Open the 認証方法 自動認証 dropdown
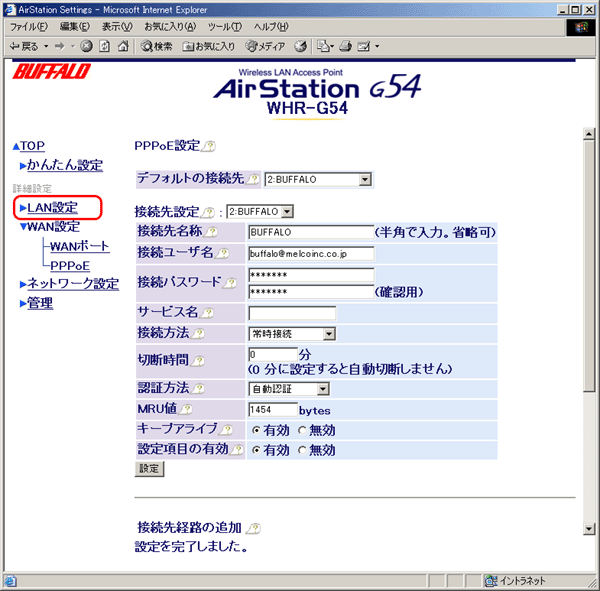 point(289,389)
